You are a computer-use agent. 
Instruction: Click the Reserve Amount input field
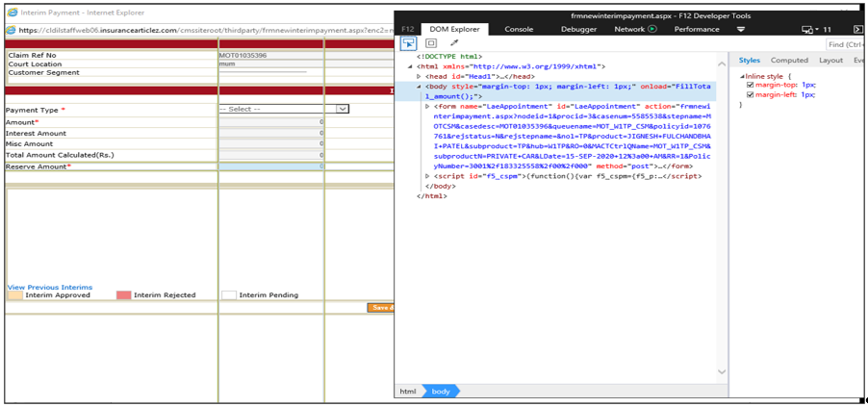click(x=271, y=166)
